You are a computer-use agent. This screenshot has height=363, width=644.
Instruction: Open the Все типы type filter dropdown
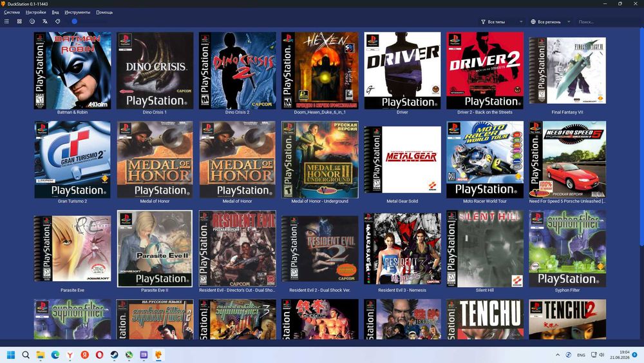502,22
